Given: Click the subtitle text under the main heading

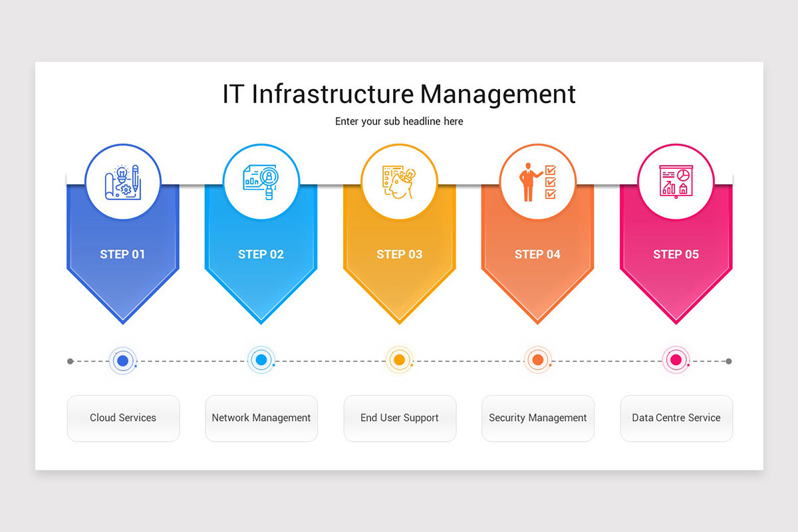Looking at the screenshot, I should click(x=399, y=121).
